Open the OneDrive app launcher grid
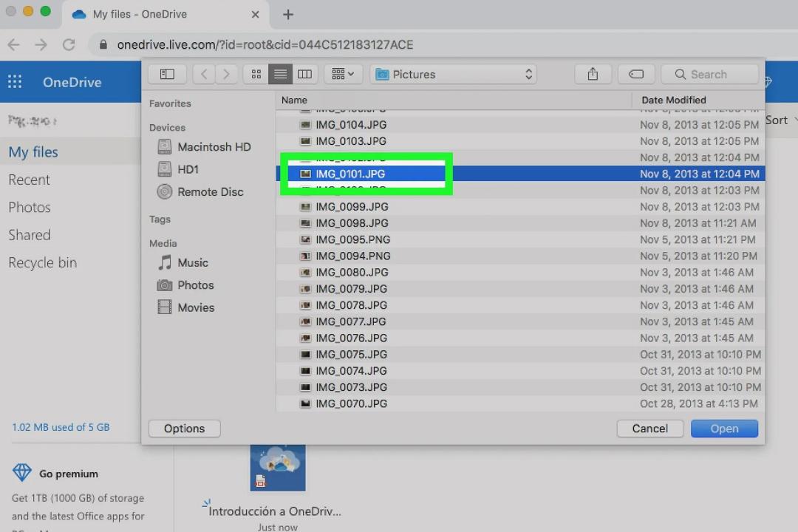 pos(15,81)
